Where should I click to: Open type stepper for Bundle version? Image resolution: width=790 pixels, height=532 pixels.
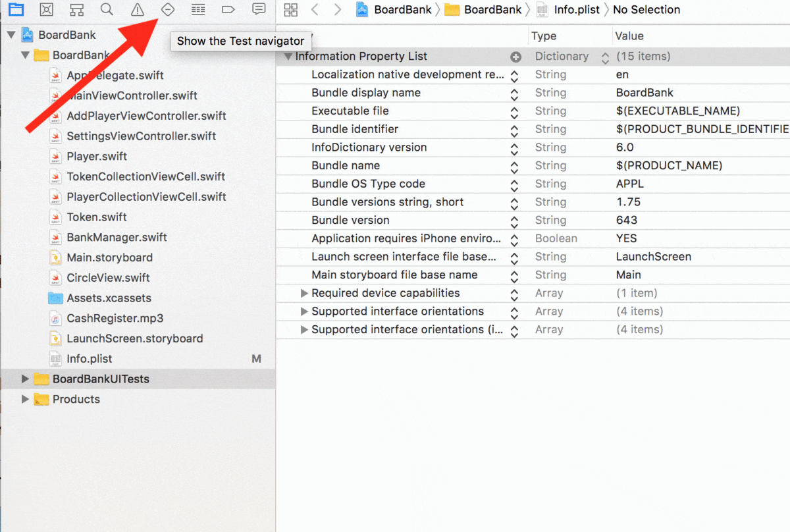pyautogui.click(x=515, y=221)
